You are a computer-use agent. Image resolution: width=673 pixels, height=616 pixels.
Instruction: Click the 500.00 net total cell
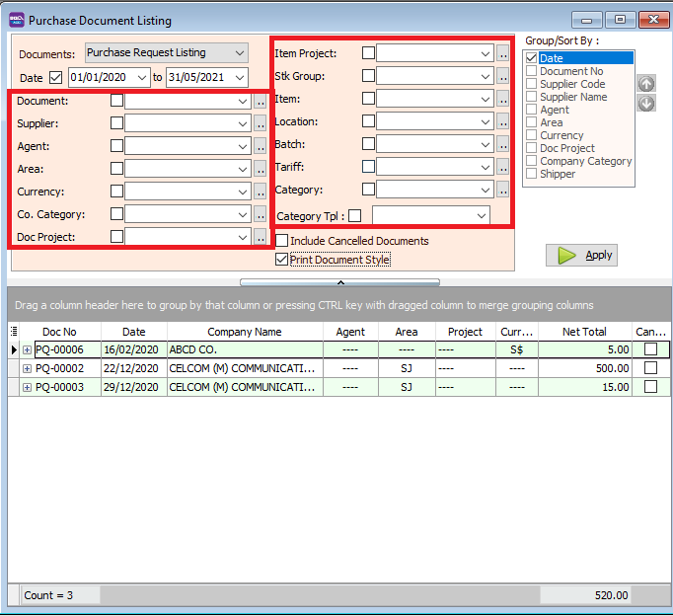(584, 368)
